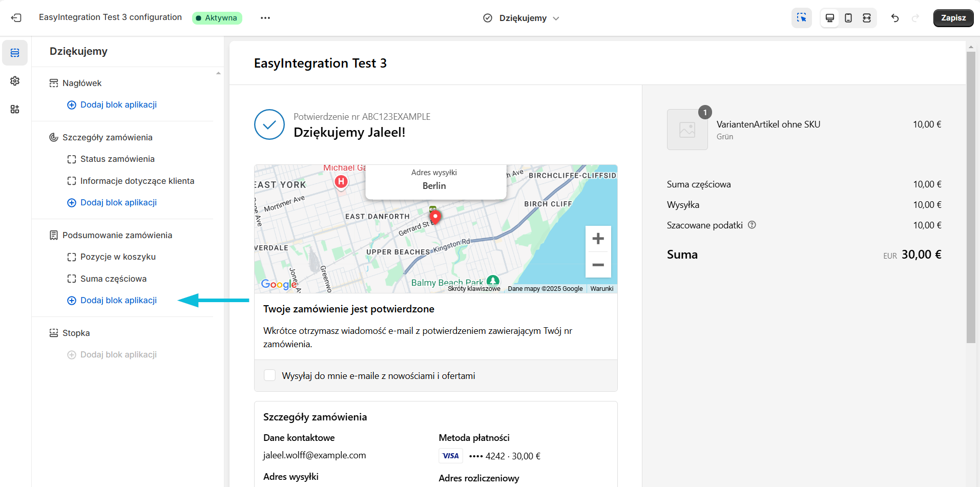Click the red map location pin

click(435, 218)
